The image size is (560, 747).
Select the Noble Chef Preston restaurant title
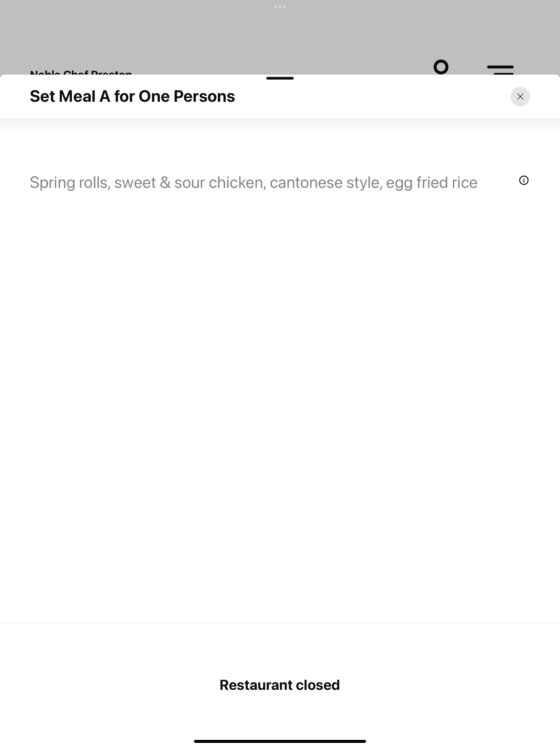click(81, 72)
